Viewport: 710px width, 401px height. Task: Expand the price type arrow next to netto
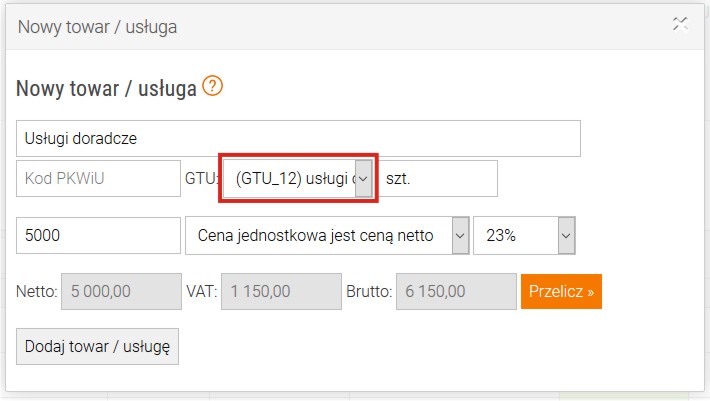pyautogui.click(x=460, y=235)
